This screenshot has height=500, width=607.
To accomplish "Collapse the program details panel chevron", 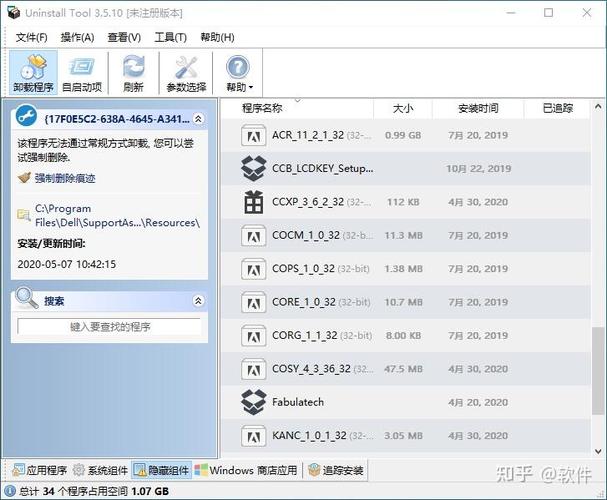I will pos(198,118).
